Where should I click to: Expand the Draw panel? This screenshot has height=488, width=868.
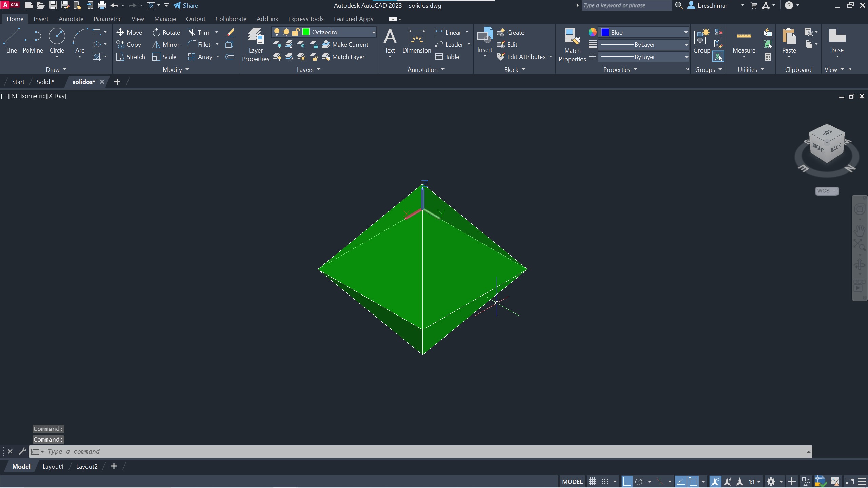tap(56, 69)
